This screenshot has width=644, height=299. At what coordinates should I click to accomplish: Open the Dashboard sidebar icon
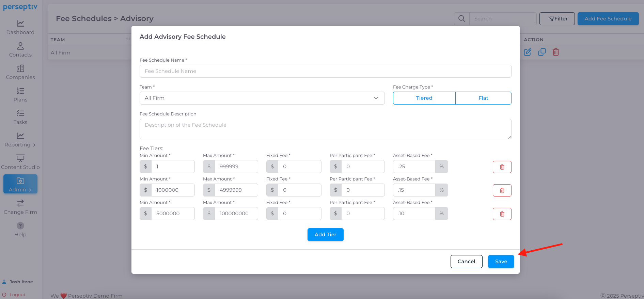[20, 23]
